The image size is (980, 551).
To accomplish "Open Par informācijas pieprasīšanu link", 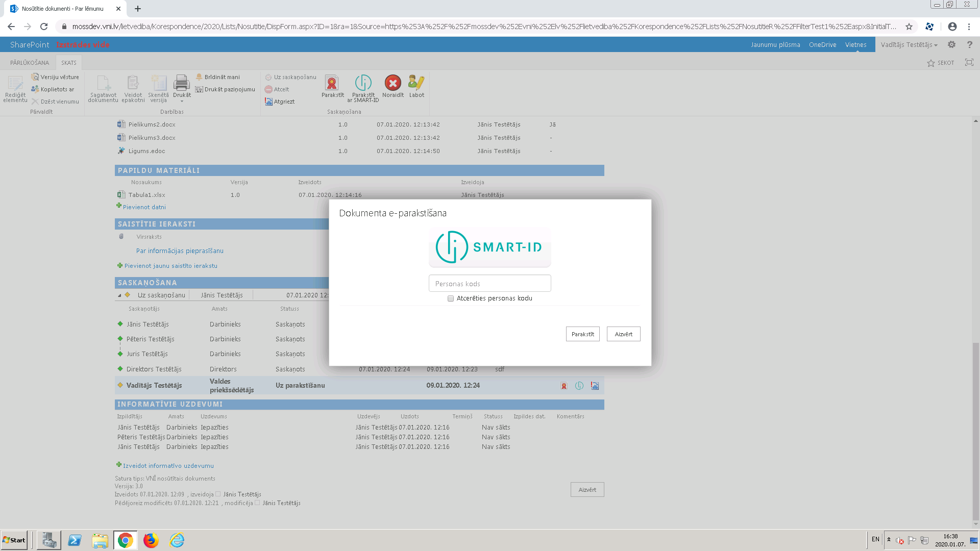I will pos(180,251).
